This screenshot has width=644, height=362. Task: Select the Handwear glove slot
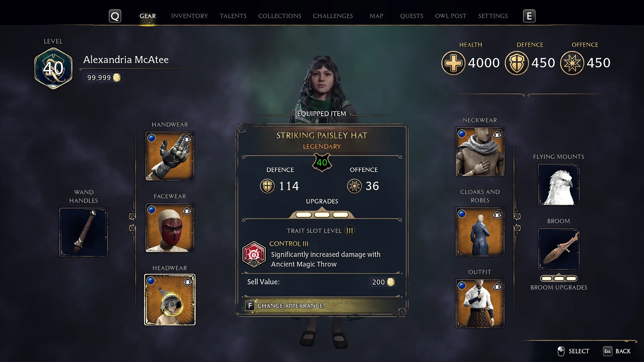pyautogui.click(x=170, y=156)
